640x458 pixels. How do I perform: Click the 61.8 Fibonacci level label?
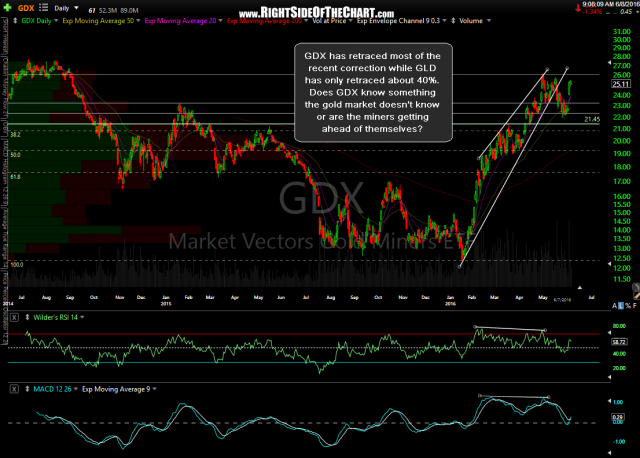click(16, 177)
